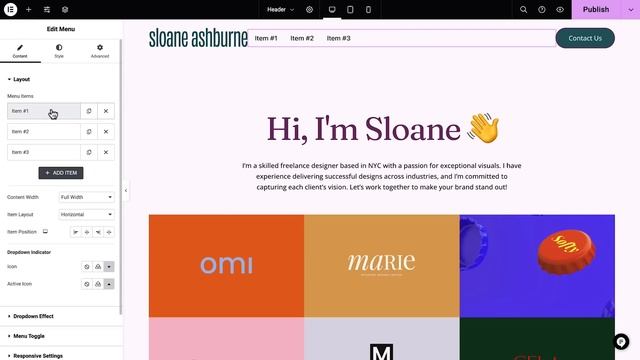Switch to tablet device preview
This screenshot has height=360, width=640.
[x=350, y=9]
